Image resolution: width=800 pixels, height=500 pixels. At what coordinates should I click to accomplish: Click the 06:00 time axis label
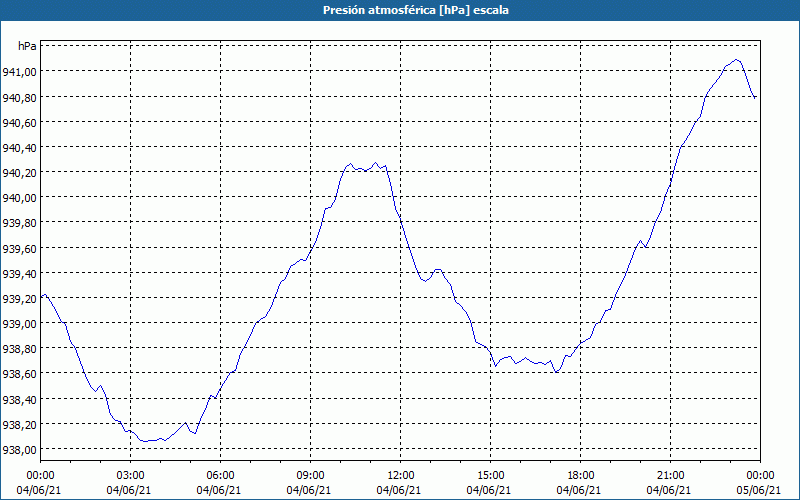(220, 476)
